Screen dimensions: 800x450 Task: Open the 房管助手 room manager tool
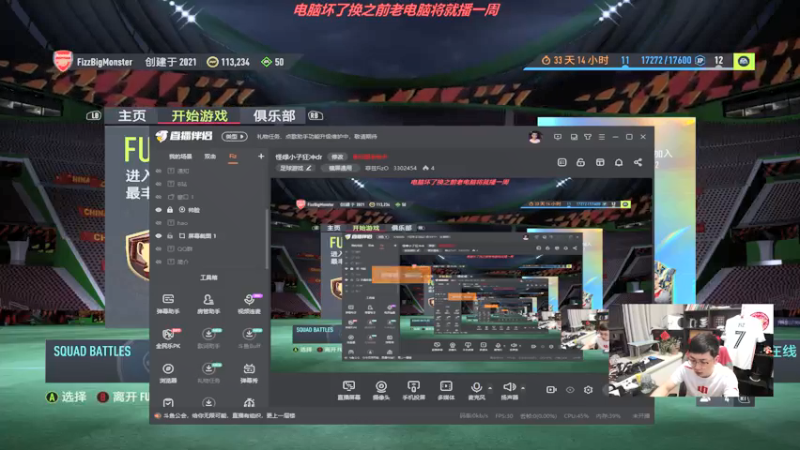208,303
